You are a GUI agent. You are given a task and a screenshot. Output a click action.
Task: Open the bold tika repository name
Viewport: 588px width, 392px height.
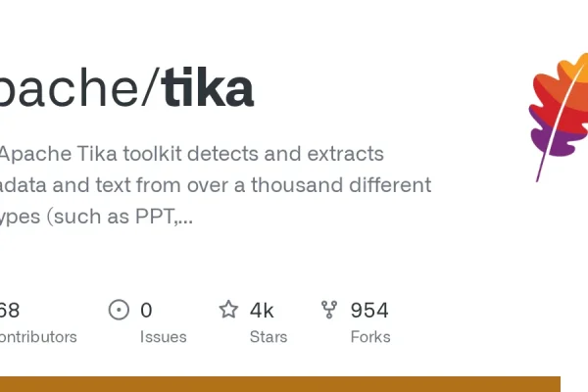coord(208,86)
